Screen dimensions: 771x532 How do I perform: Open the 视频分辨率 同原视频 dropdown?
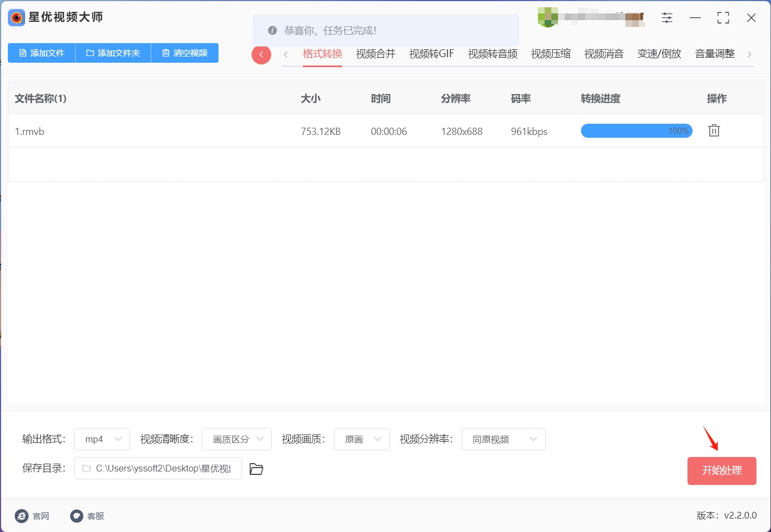click(504, 439)
